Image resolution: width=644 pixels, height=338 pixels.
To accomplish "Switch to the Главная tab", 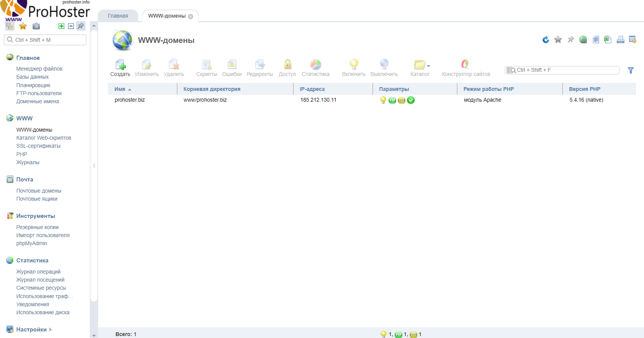I will click(x=118, y=16).
